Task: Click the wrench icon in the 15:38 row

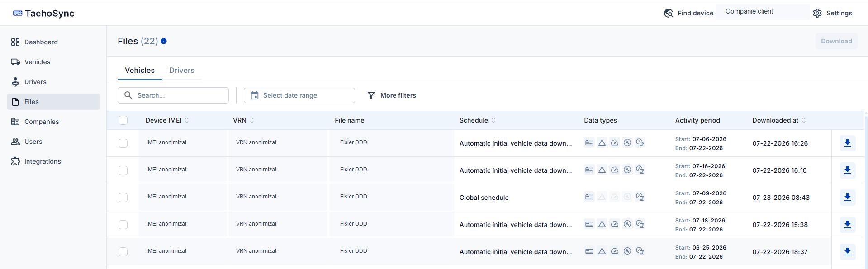Action: (627, 224)
